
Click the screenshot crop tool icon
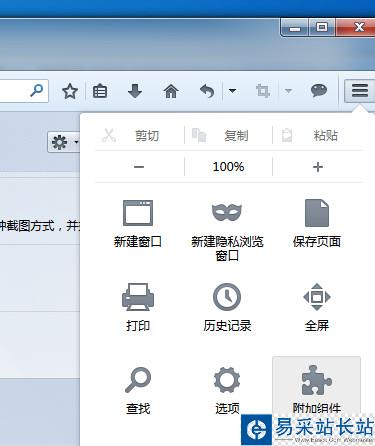coord(263,91)
